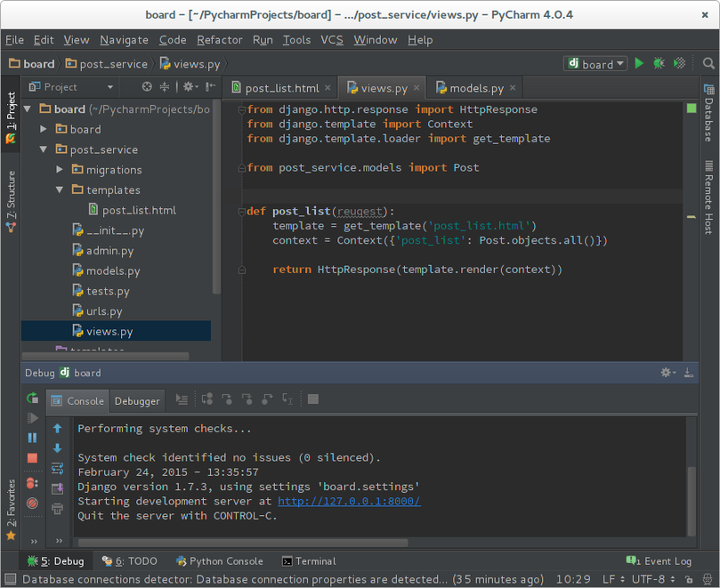The image size is (720, 588).
Task: Stop the debug session with the red square
Action: pyautogui.click(x=32, y=458)
